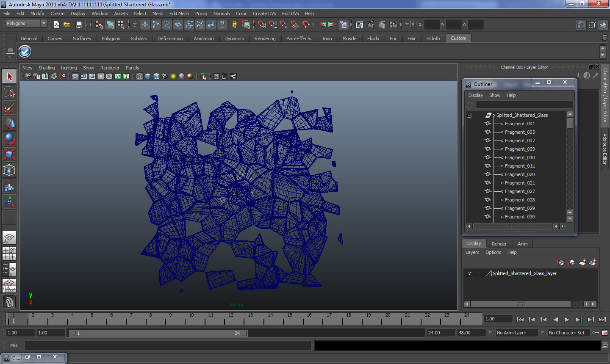Viewport: 610px width, 364px height.
Task: Open the Edit Mesh menu
Action: click(x=179, y=14)
